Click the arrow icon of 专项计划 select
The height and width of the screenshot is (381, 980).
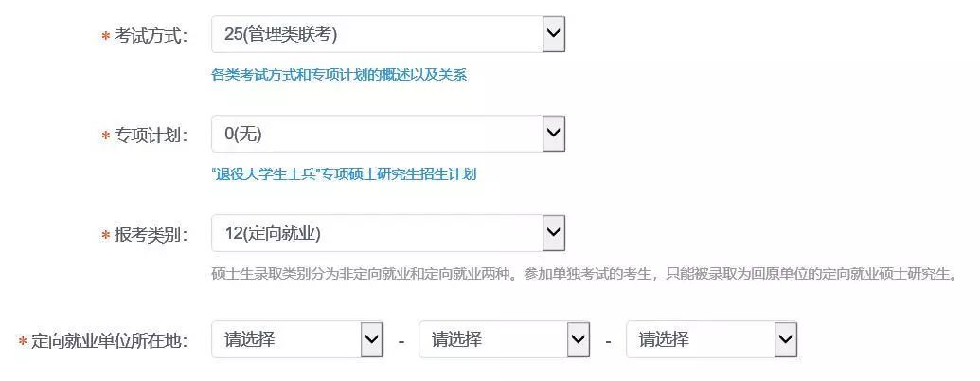pyautogui.click(x=554, y=135)
